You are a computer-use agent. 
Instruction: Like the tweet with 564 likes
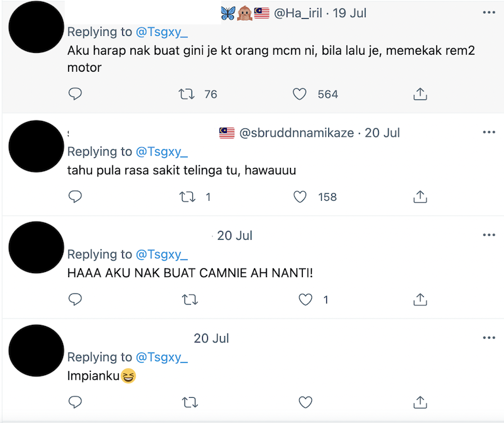coord(300,94)
